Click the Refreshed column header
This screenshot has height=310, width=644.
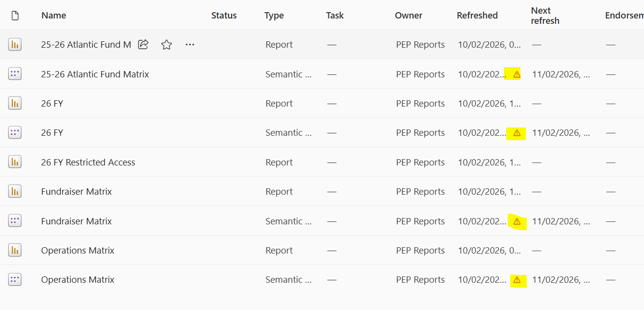[477, 16]
